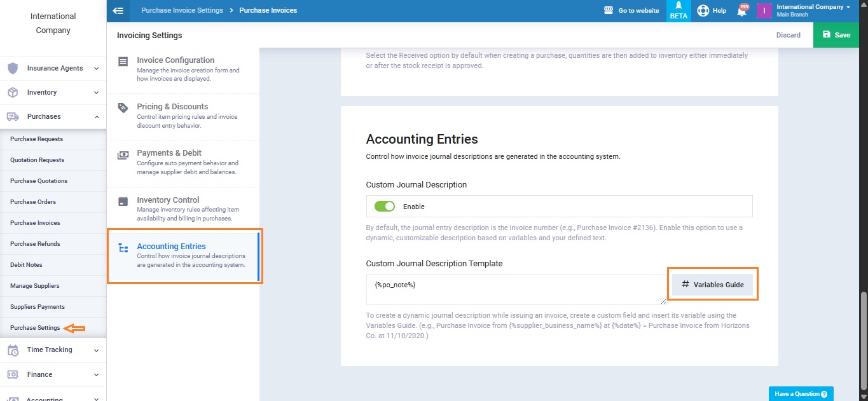Disable the Custom Journal Description toggle
This screenshot has height=401, width=868.
pyautogui.click(x=385, y=207)
